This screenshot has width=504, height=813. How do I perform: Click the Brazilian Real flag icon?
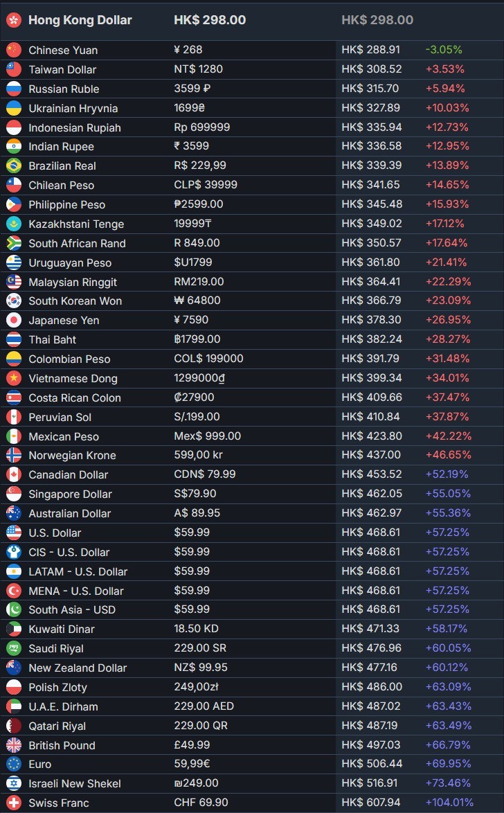coord(14,166)
